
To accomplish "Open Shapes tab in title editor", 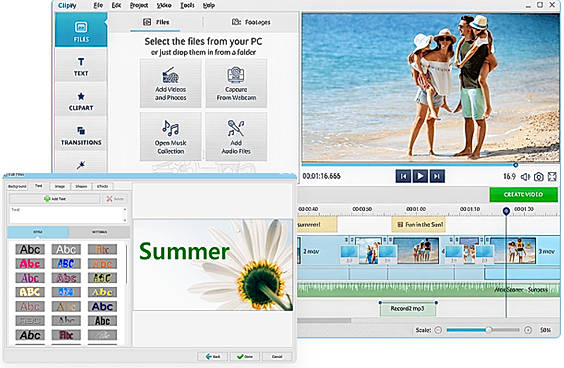I will click(x=81, y=186).
